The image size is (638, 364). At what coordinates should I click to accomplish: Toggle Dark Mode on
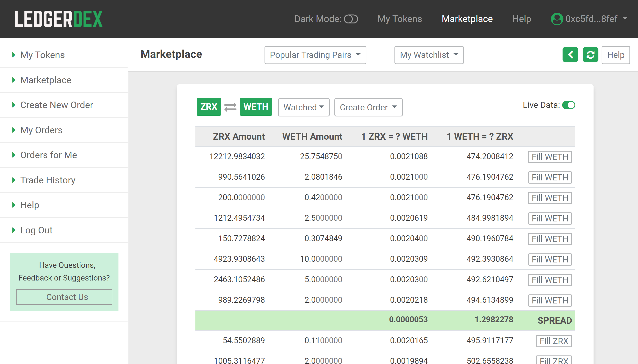[351, 19]
